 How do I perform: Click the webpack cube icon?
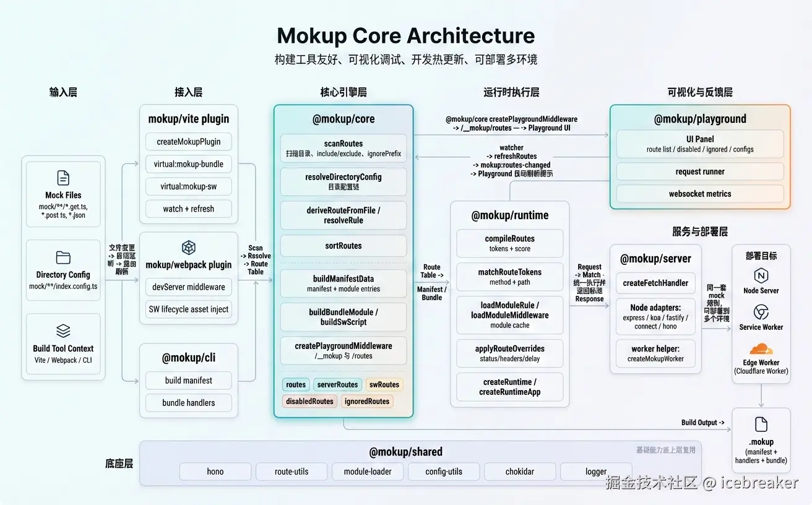point(189,248)
